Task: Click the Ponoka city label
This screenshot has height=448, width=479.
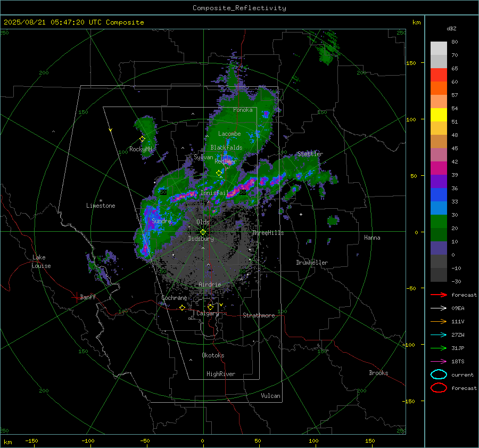Action: 243,110
